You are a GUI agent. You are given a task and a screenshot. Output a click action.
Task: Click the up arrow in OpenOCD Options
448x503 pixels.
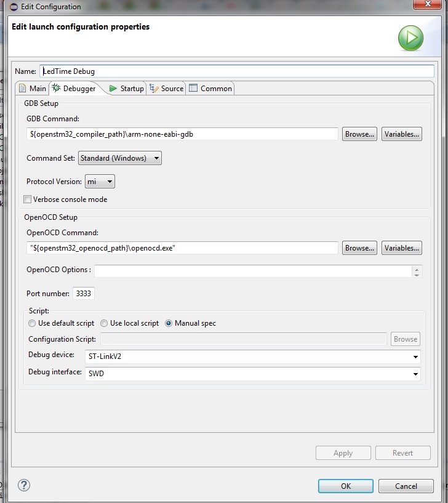[417, 269]
